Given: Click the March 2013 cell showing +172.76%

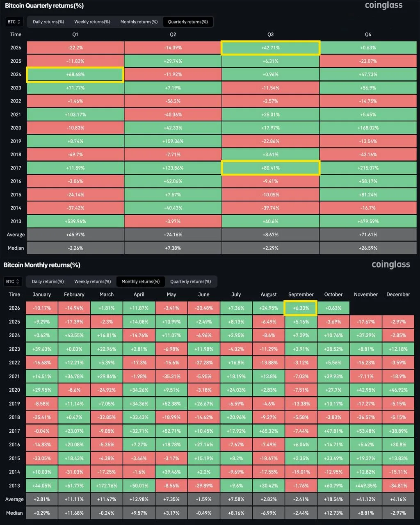Looking at the screenshot, I should 107,486.
